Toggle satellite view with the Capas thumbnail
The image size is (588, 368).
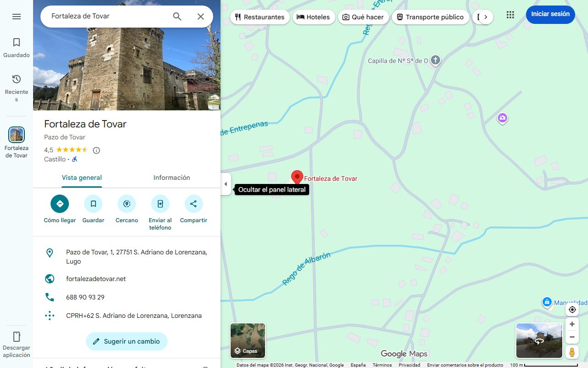pos(248,341)
